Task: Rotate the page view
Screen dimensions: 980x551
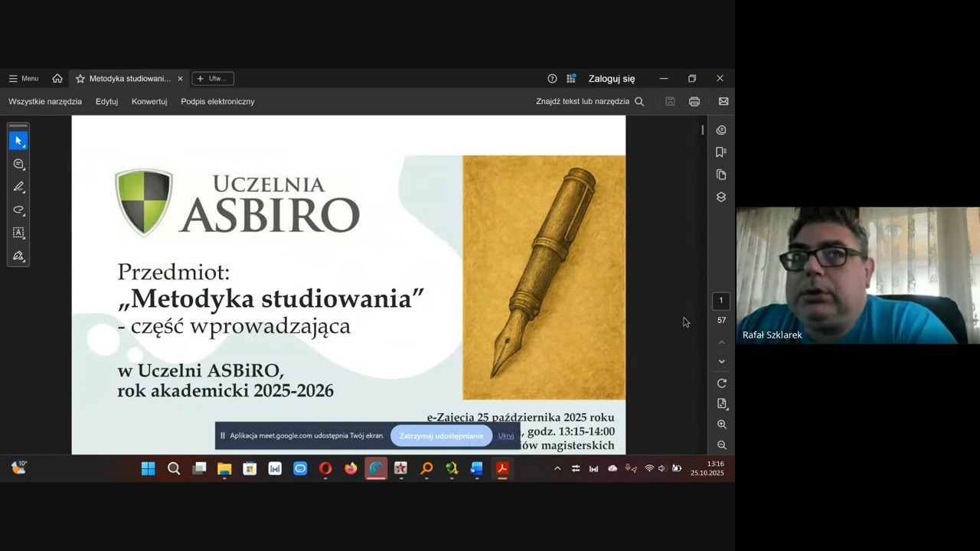Action: pos(721,383)
